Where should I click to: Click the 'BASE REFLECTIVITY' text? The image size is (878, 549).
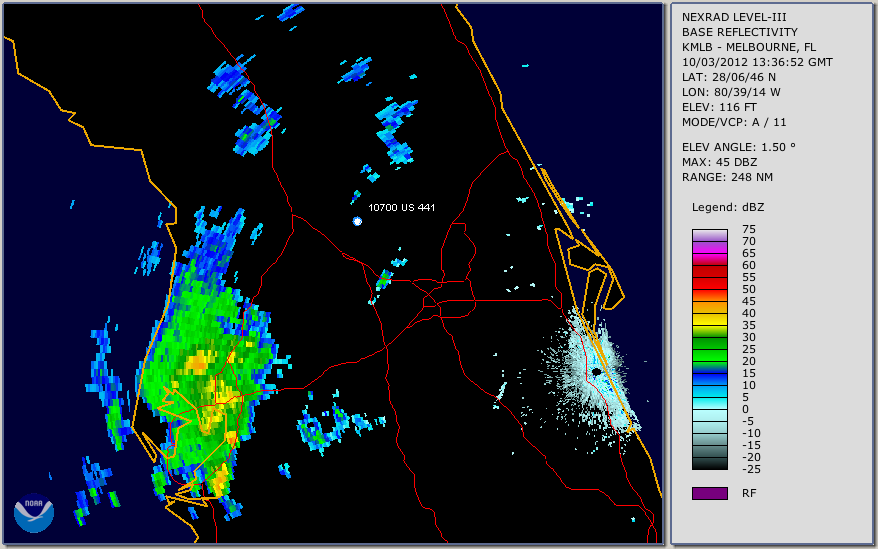739,32
